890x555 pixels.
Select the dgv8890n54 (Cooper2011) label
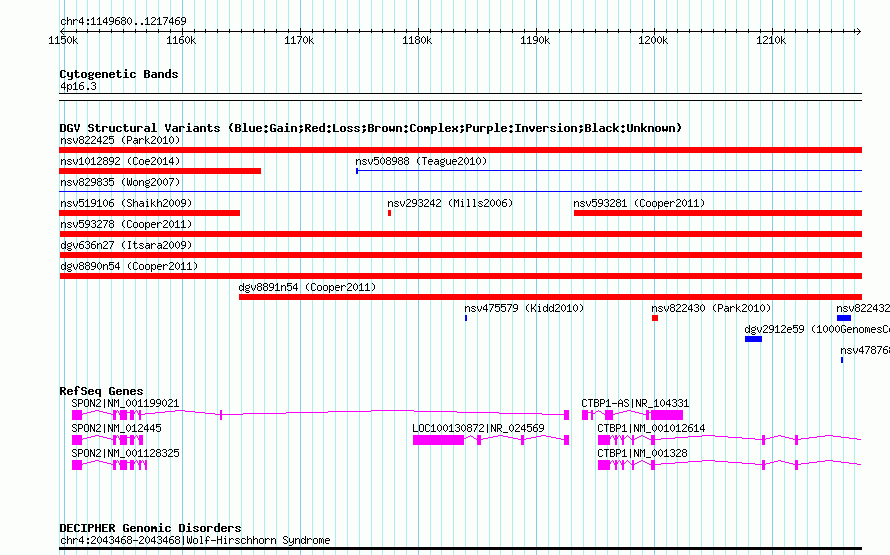[x=129, y=266]
